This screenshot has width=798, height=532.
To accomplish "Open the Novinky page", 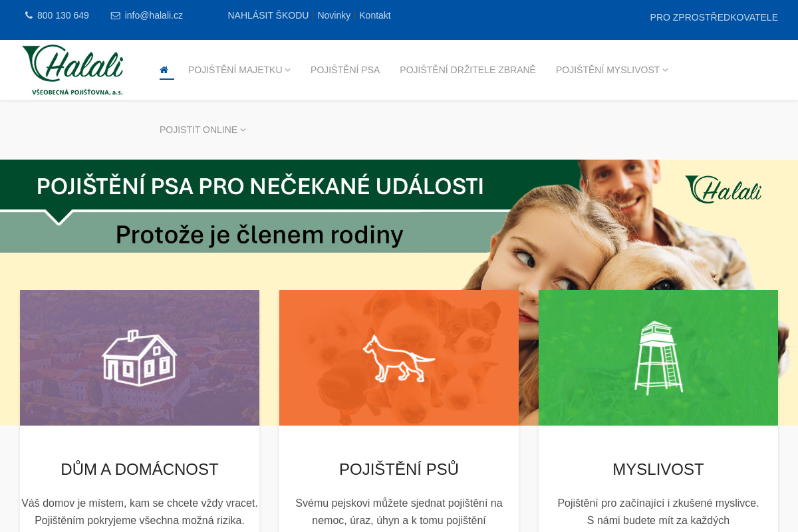I will point(334,15).
